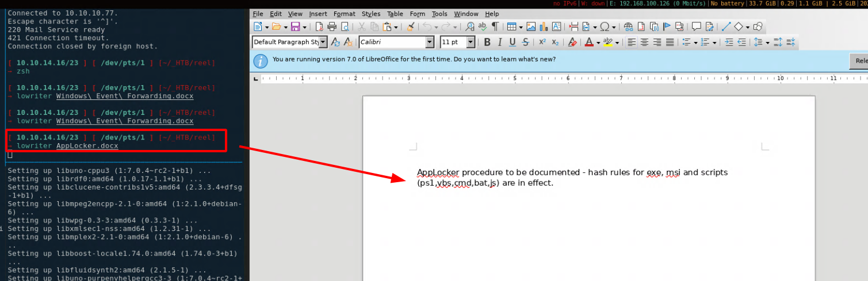
Task: Click the Save document icon
Action: click(x=296, y=26)
